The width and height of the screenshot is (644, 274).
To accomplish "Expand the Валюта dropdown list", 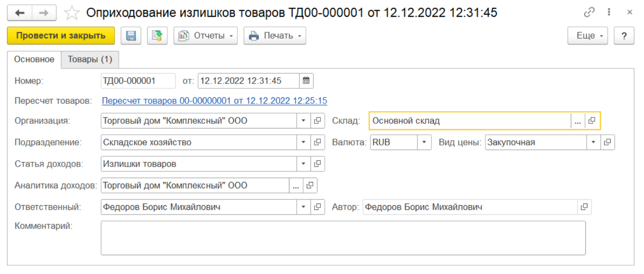I will 424,142.
